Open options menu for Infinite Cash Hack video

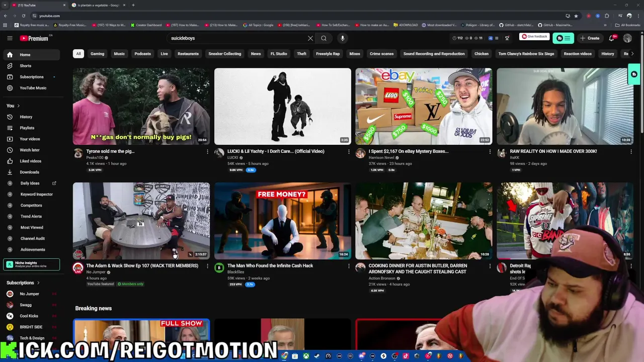(x=349, y=266)
